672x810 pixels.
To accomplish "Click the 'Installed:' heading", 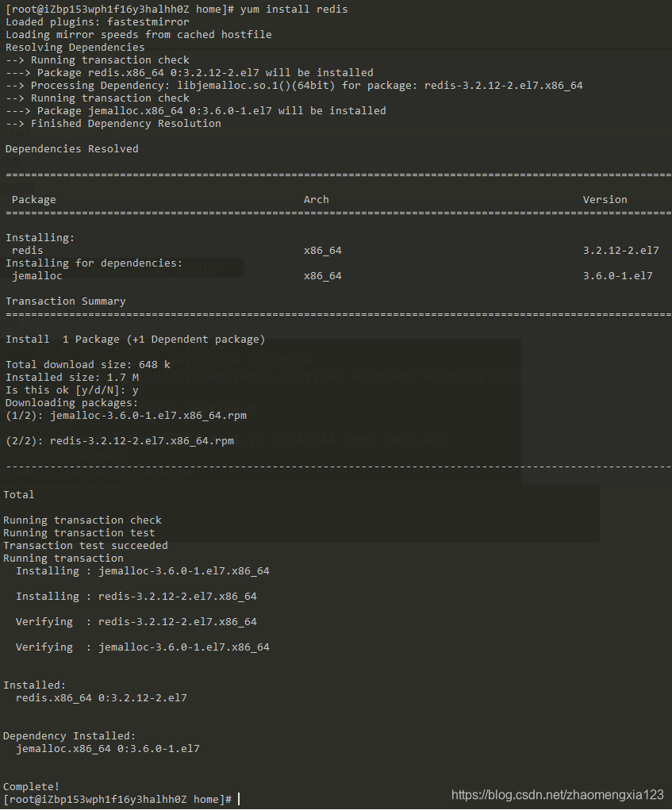I will tap(35, 685).
